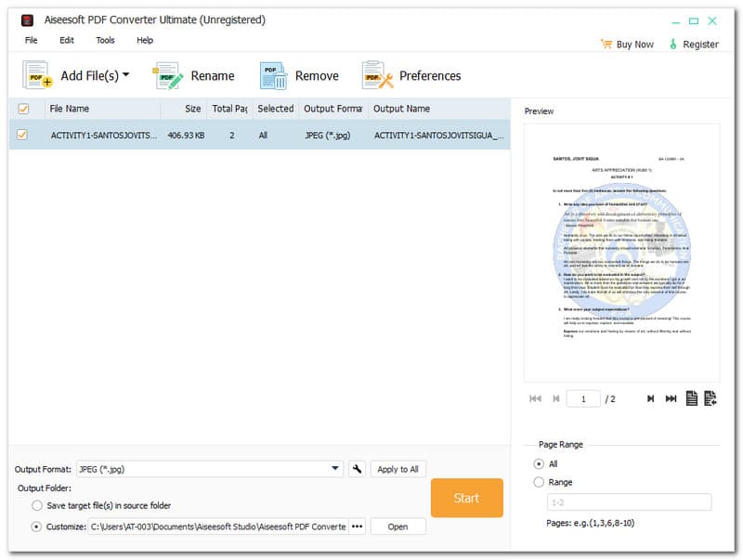Open the Help menu
Viewport: 743px width, 560px height.
(145, 40)
